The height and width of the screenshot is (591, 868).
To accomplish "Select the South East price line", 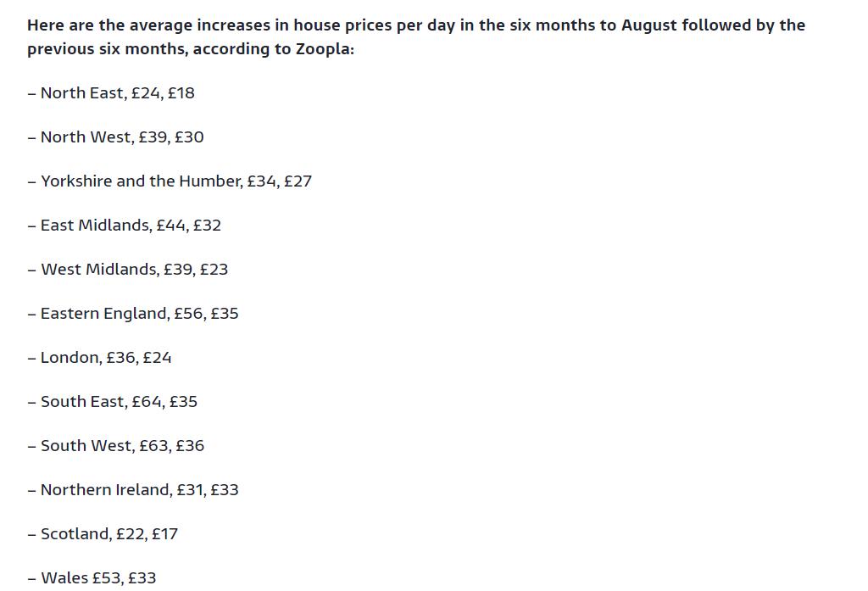I will tap(113, 402).
